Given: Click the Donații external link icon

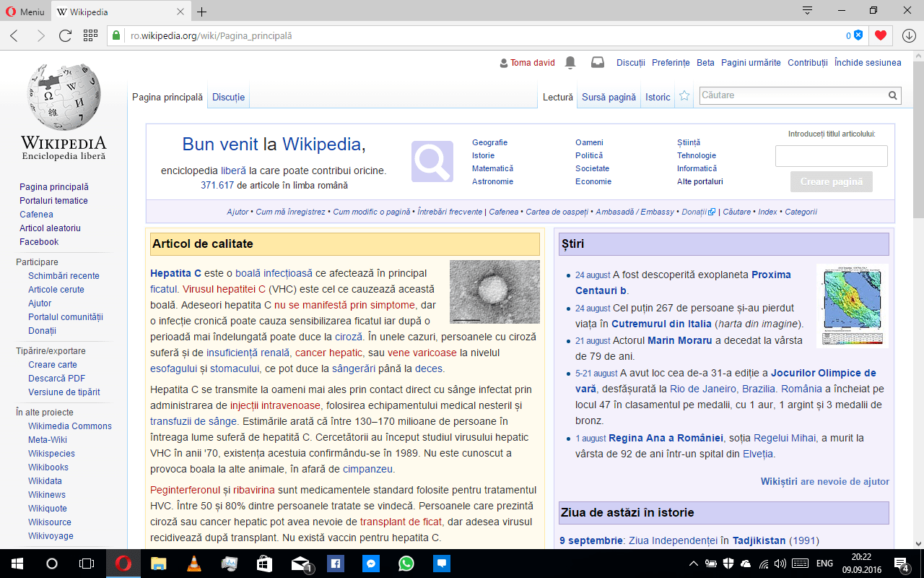Looking at the screenshot, I should coord(712,212).
